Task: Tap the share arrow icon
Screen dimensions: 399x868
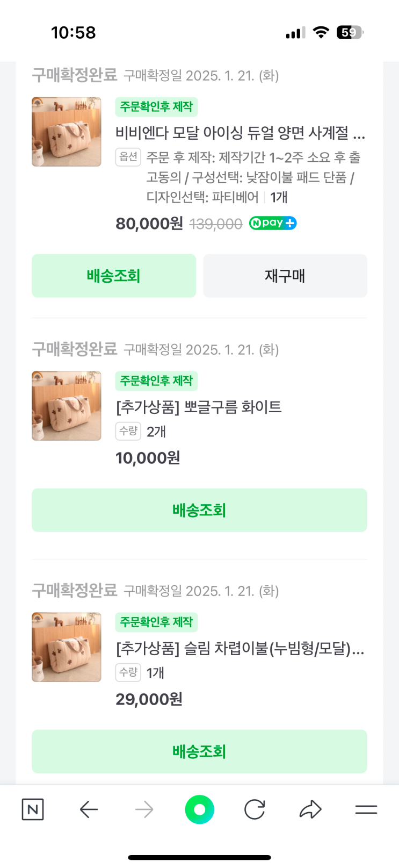Action: click(310, 809)
